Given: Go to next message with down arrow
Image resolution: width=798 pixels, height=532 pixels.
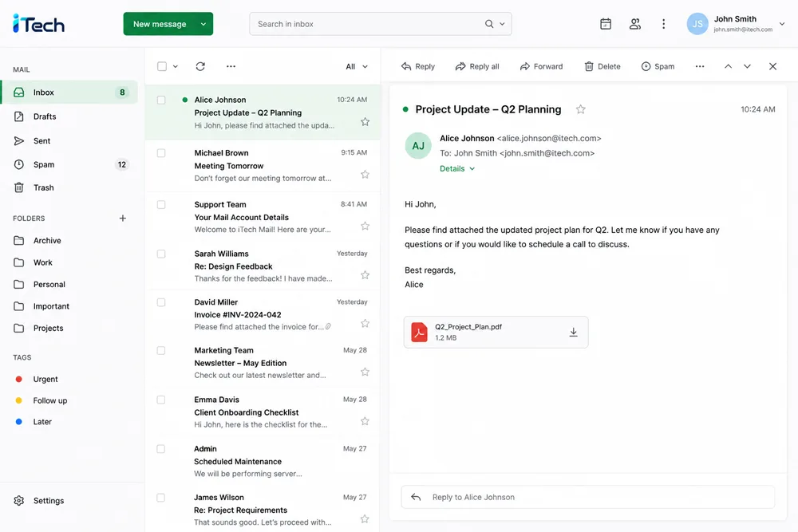Looking at the screenshot, I should tap(747, 66).
